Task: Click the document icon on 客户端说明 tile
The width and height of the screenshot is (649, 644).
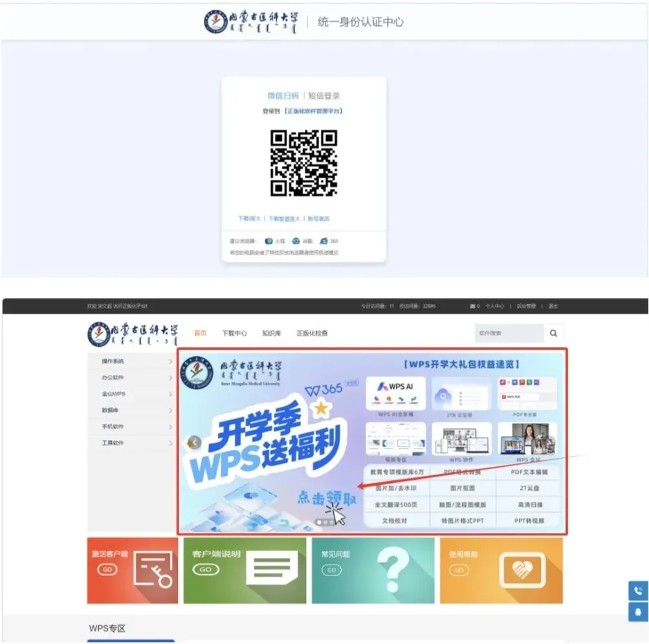Action: 272,567
